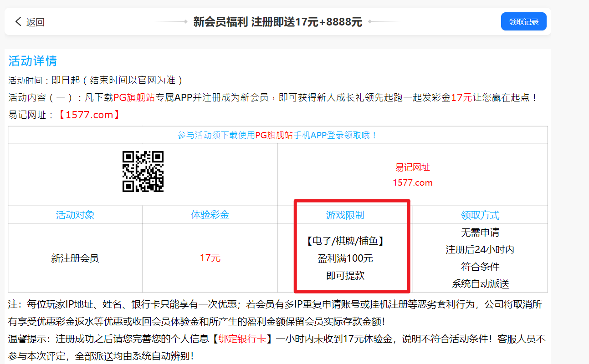Click the 活动详情 section heading
Image resolution: width=589 pixels, height=364 pixels.
pyautogui.click(x=33, y=61)
